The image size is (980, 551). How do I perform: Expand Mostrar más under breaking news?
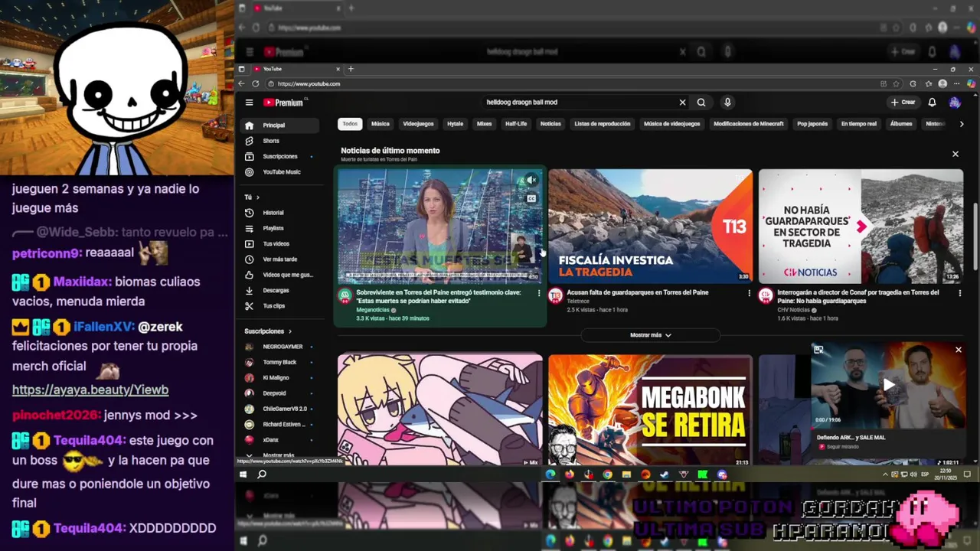tap(650, 335)
